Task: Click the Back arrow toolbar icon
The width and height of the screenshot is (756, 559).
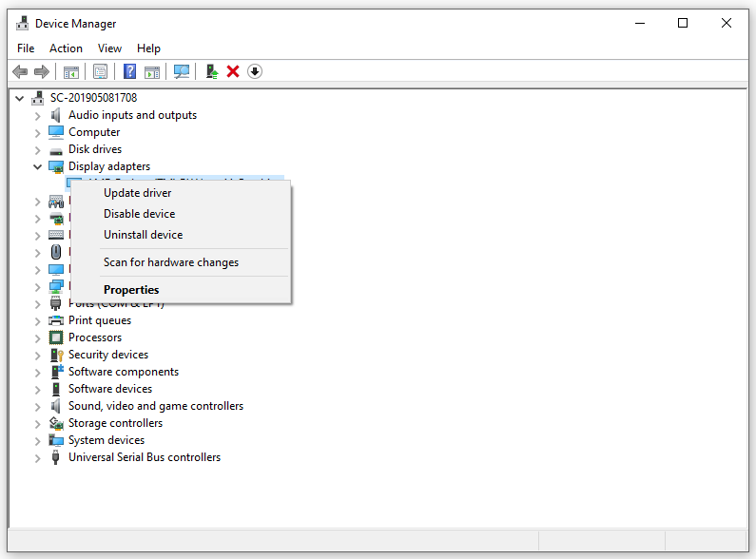Action: click(x=20, y=72)
